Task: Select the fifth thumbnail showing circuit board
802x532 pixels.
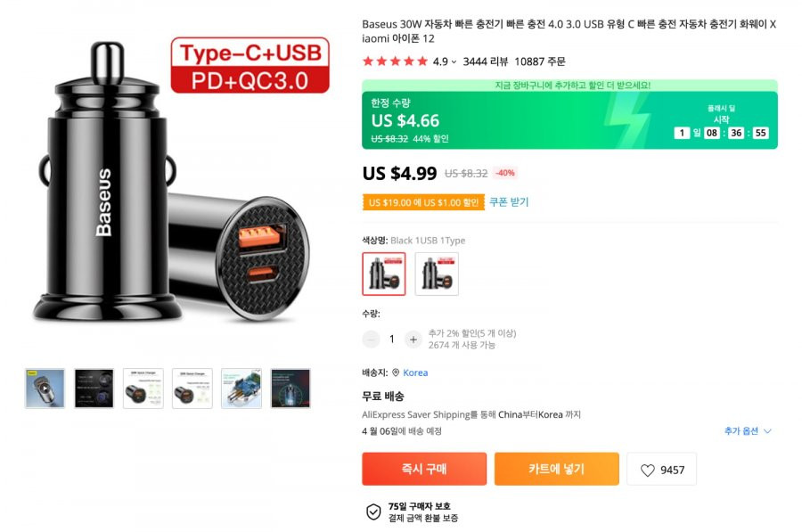Action: tap(241, 389)
